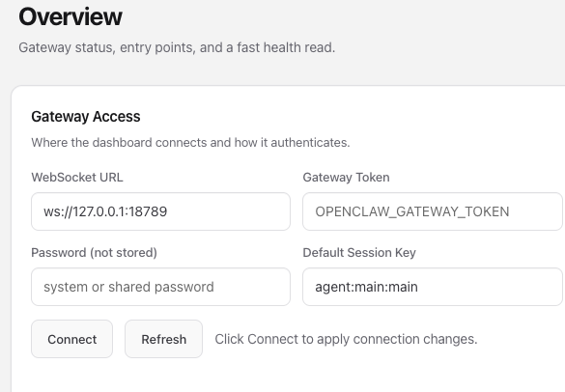Click the 'Where the dashboard connects' description
This screenshot has height=392, width=565.
190,143
